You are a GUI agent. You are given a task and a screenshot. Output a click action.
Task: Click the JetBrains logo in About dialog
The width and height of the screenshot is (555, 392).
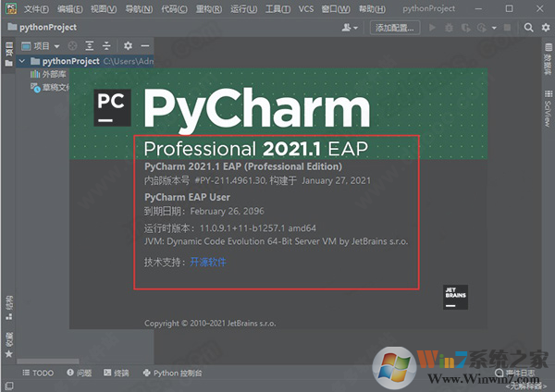[x=455, y=297]
